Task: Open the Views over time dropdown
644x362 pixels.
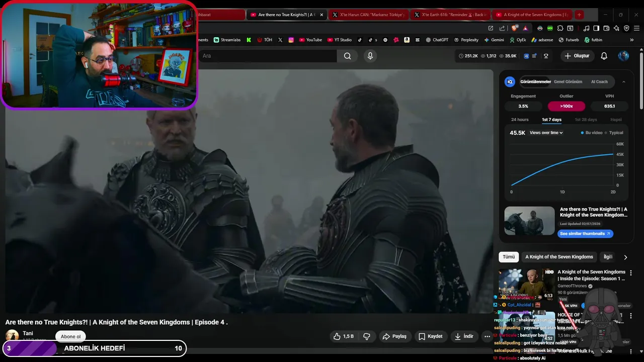Action: click(546, 133)
